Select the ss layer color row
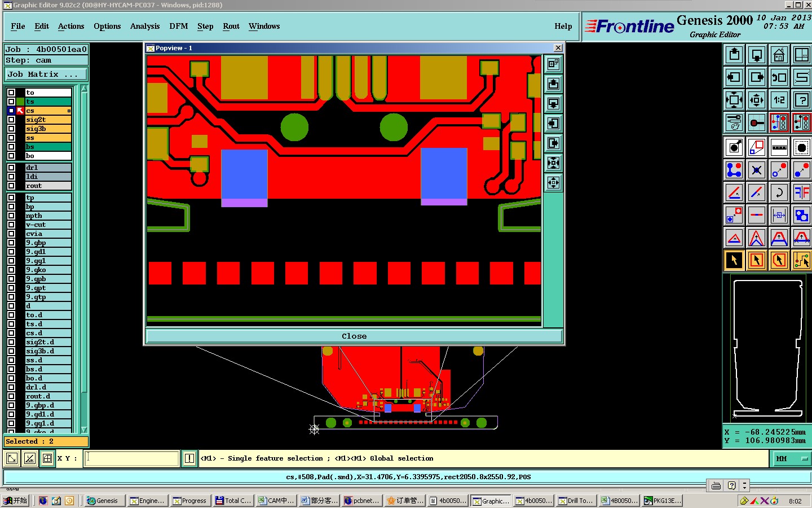Image resolution: width=812 pixels, height=508 pixels. (x=48, y=138)
